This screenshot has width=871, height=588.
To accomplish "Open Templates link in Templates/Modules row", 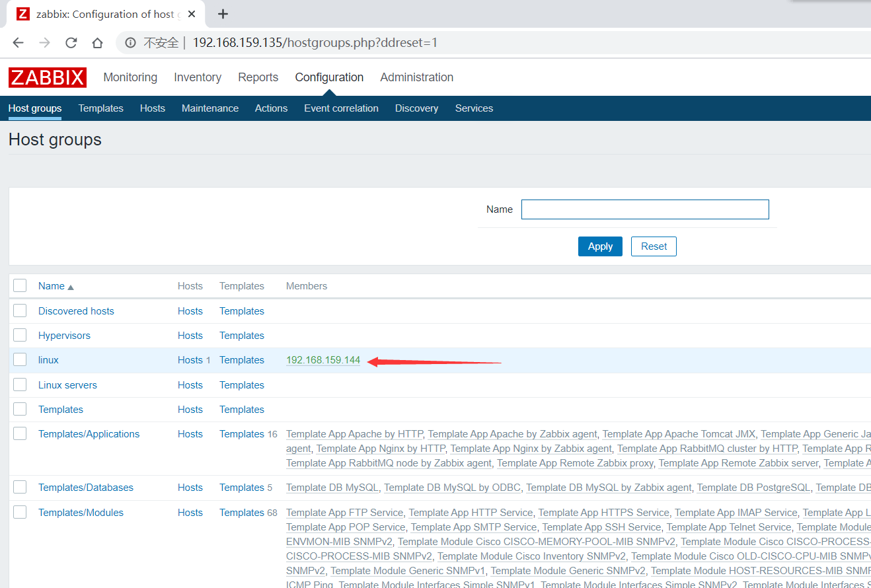I will coord(242,513).
